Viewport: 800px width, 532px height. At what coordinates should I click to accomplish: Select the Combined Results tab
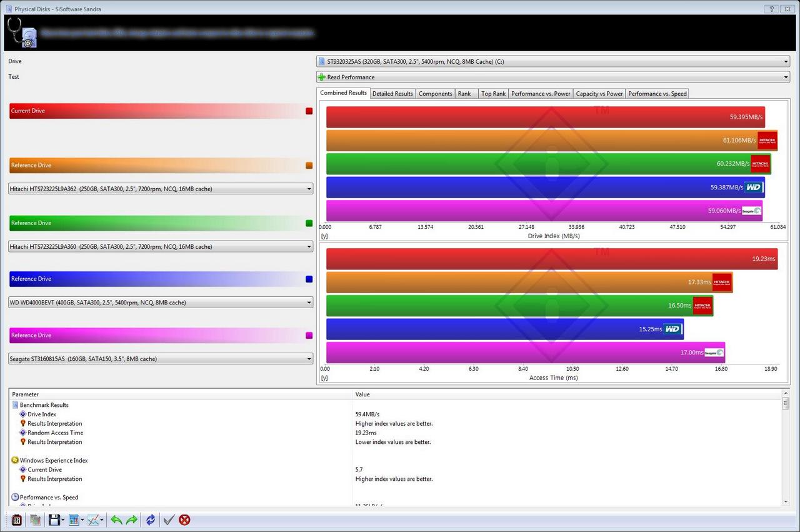tap(343, 93)
